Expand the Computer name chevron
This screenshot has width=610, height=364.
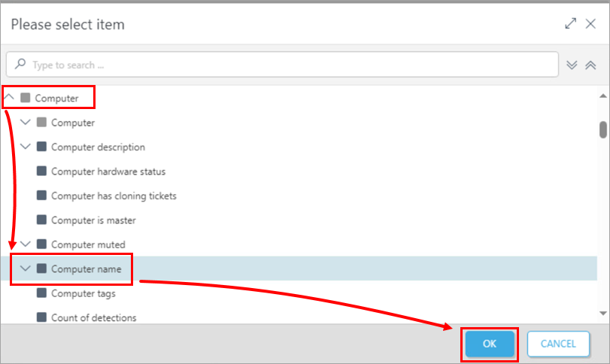[26, 268]
